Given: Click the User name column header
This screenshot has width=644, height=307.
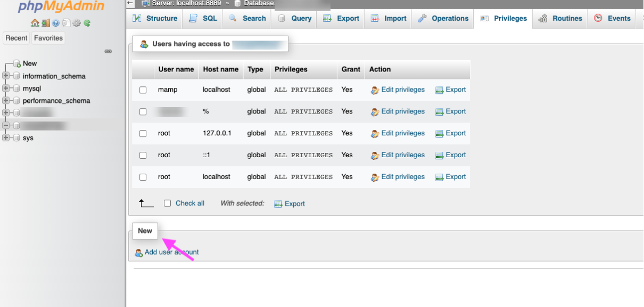Looking at the screenshot, I should (x=176, y=69).
